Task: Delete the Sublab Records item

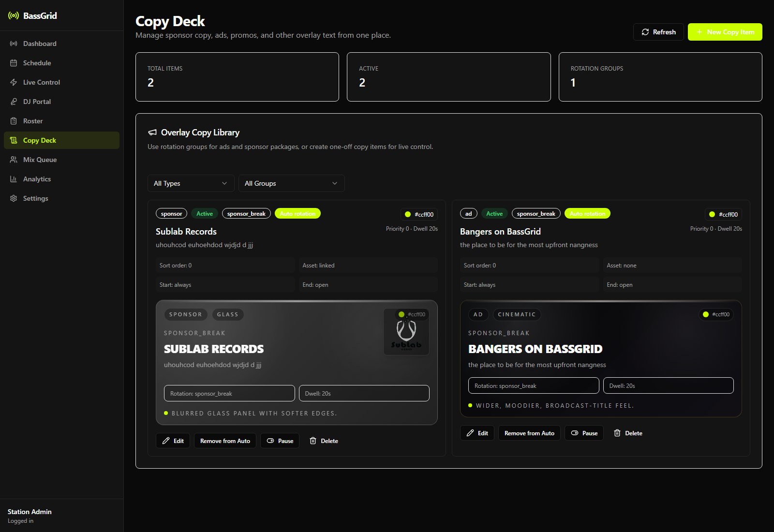Action: pos(324,441)
